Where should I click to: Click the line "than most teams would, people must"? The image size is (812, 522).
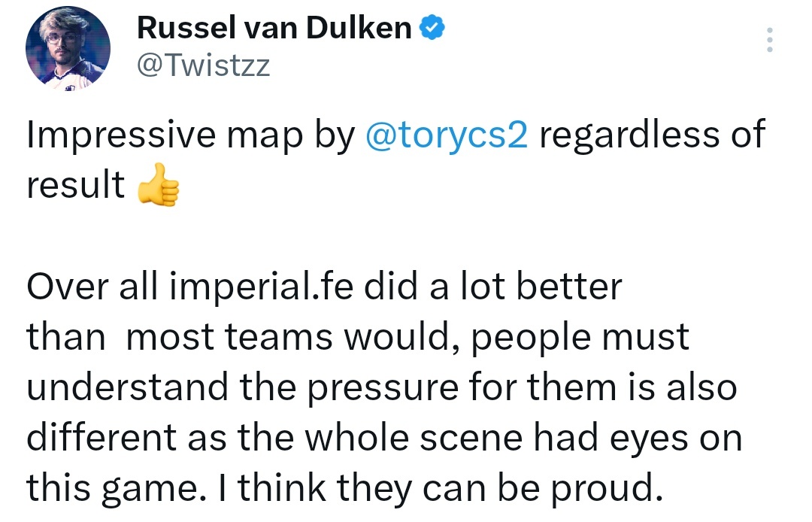click(358, 337)
